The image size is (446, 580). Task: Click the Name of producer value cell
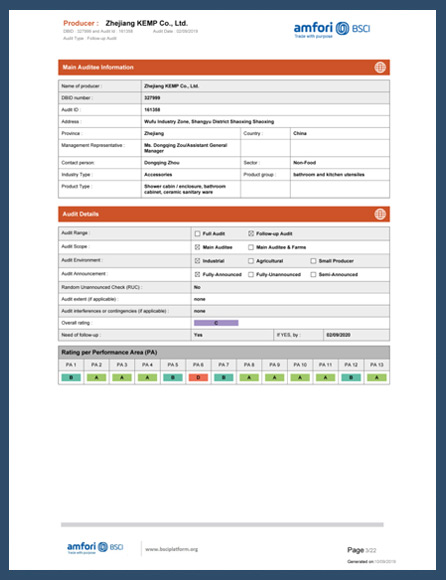click(x=265, y=86)
